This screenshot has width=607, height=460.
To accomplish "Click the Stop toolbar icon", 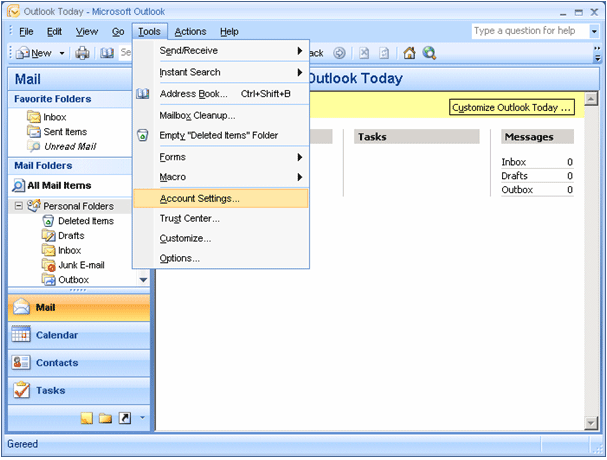I will pyautogui.click(x=364, y=53).
